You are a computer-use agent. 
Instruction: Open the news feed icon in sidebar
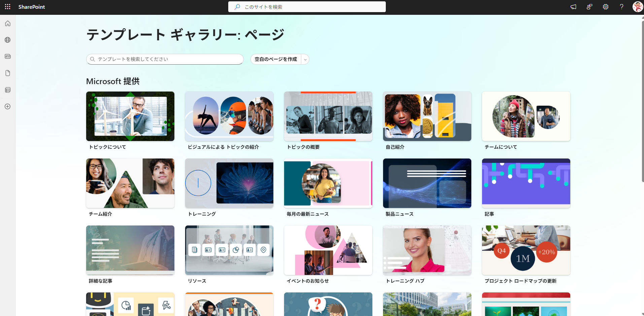point(8,57)
